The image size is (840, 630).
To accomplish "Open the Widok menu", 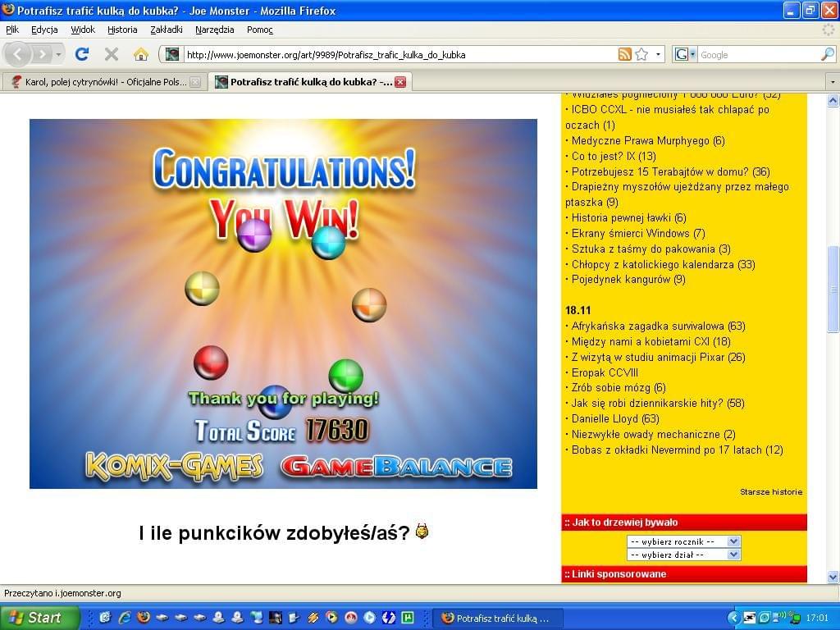I will 83,30.
